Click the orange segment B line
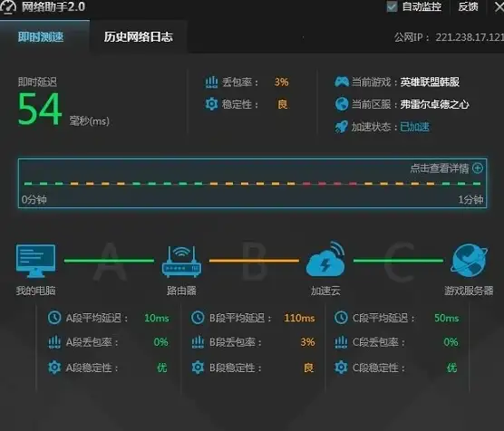504x431 pixels. coord(254,261)
